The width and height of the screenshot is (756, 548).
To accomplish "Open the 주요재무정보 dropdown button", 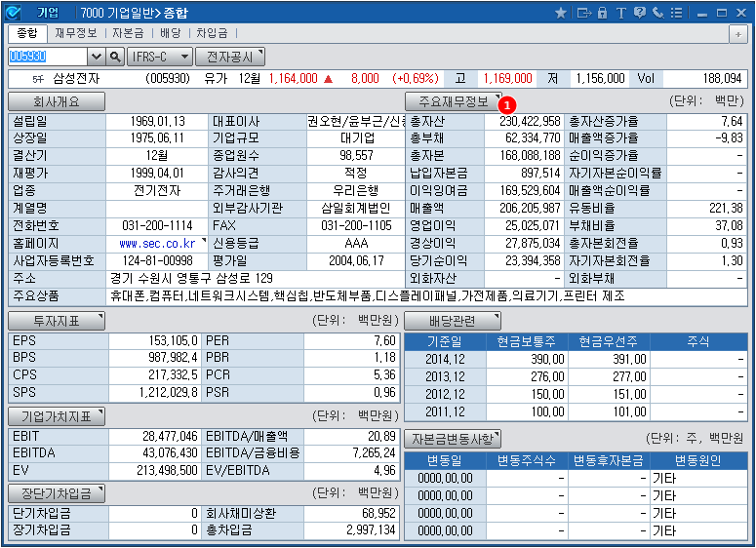I will [x=453, y=101].
